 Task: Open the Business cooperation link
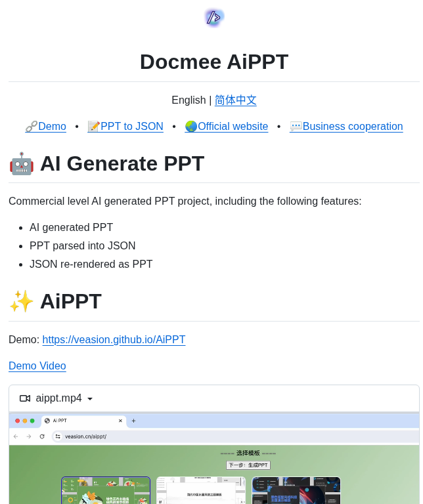[x=346, y=126]
